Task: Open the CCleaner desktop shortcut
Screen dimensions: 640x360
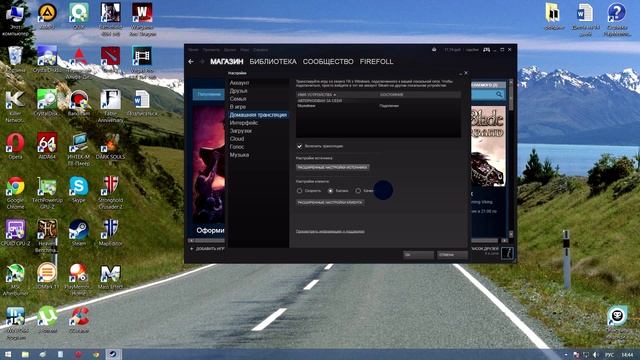Action: coord(79,319)
